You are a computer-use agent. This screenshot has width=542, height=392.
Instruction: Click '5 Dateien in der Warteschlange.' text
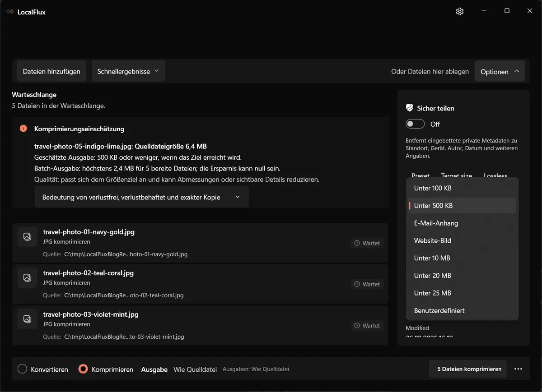(58, 106)
